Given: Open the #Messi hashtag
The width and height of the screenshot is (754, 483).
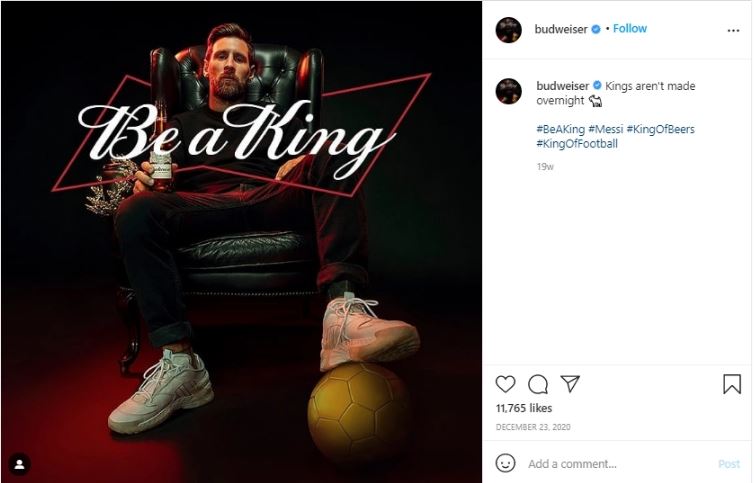Looking at the screenshot, I should click(605, 129).
